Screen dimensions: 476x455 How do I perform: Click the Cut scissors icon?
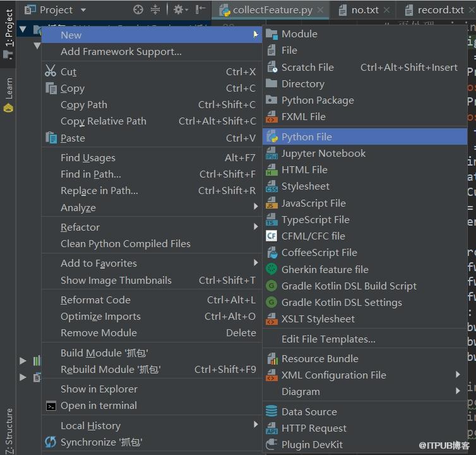coord(51,71)
